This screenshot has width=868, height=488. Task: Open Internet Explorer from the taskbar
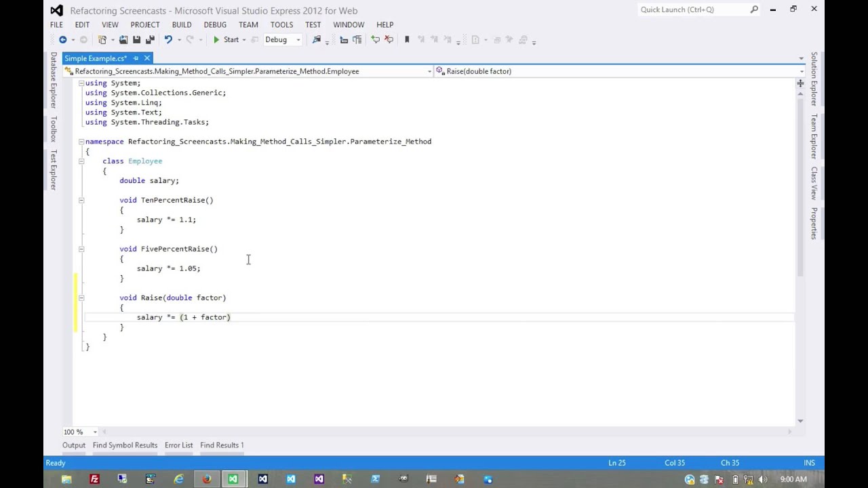[x=178, y=479]
